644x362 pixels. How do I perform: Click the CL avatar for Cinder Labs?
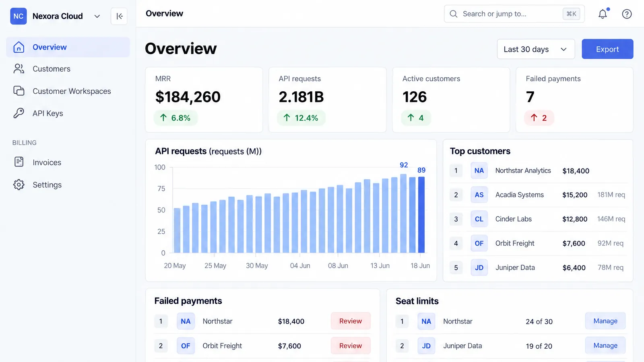(479, 219)
